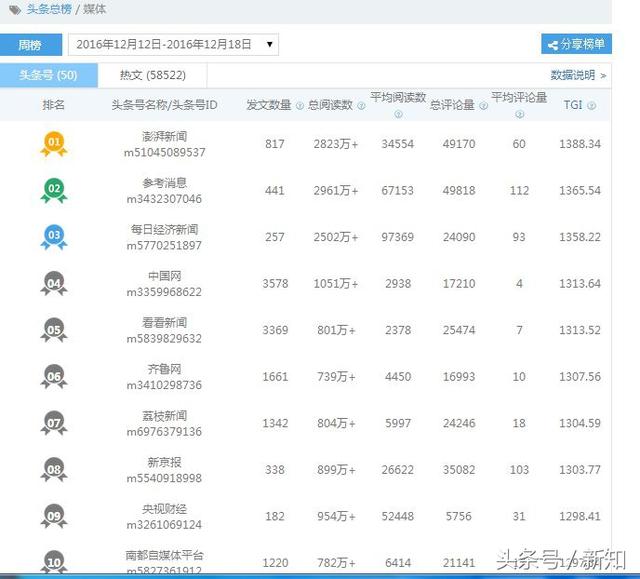Click the gray 09 rank medal
This screenshot has height=579, width=640.
coord(54,516)
